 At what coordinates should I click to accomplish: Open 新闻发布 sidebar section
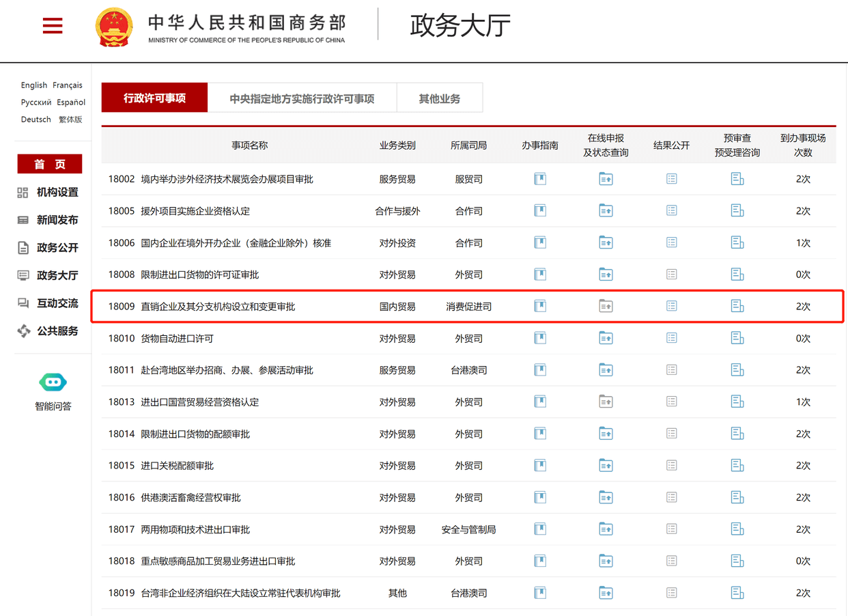coord(57,220)
